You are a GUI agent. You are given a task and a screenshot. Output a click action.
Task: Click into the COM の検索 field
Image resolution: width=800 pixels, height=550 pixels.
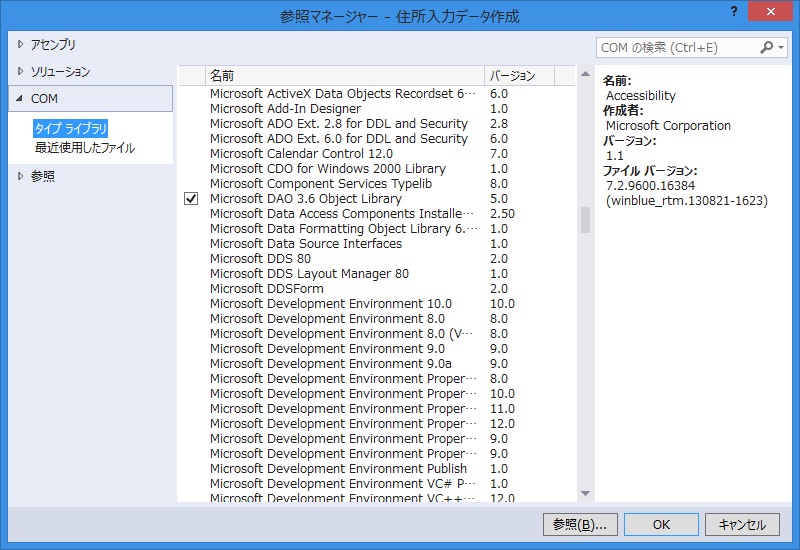[675, 47]
